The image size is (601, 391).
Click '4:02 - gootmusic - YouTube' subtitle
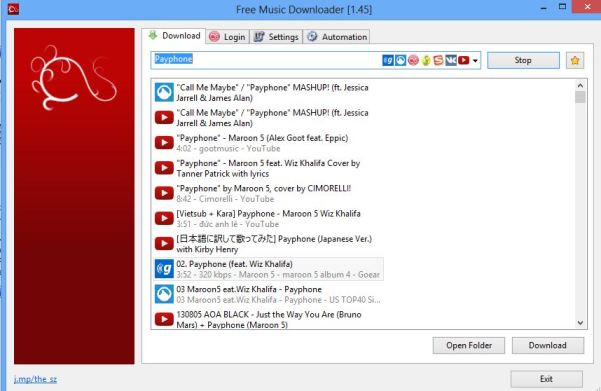coord(228,149)
